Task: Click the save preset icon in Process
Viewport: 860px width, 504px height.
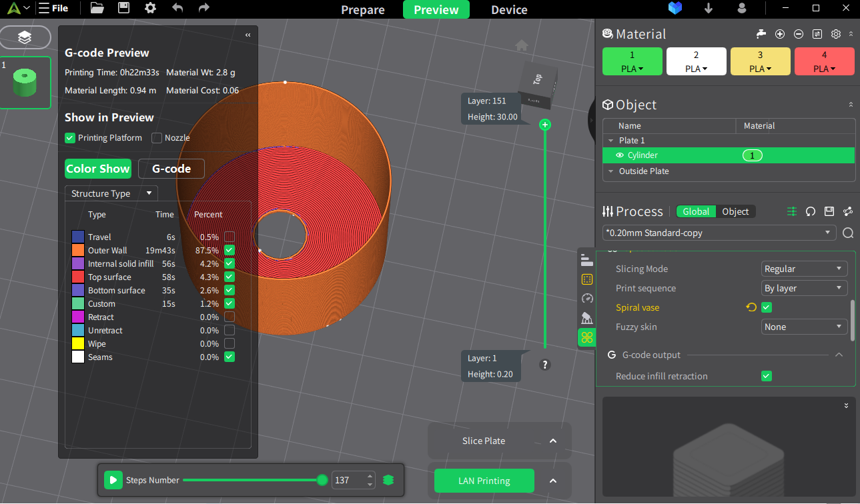Action: coord(829,211)
